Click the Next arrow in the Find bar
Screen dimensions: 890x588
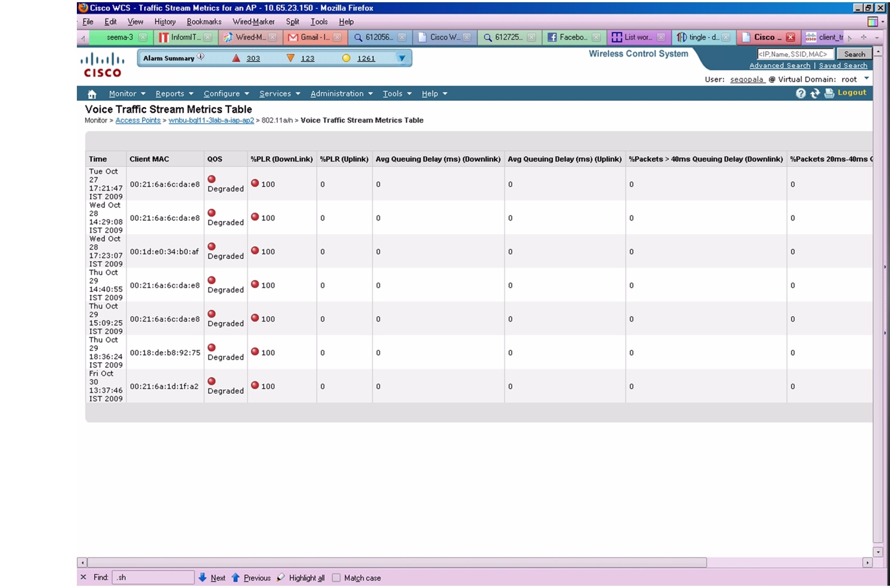click(204, 577)
